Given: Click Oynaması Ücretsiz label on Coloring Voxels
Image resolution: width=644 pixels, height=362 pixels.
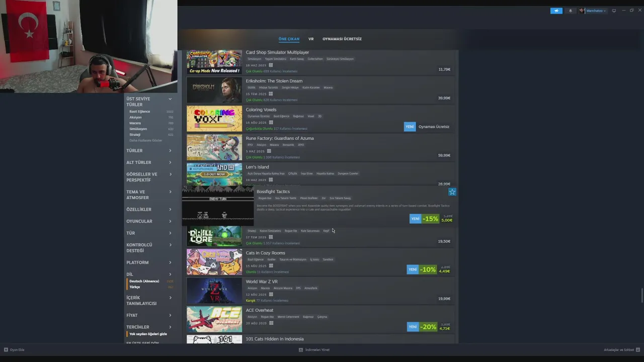Looking at the screenshot, I should 434,127.
